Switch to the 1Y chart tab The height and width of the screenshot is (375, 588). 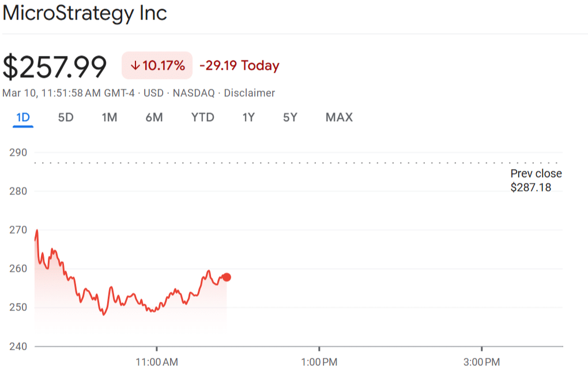(248, 118)
